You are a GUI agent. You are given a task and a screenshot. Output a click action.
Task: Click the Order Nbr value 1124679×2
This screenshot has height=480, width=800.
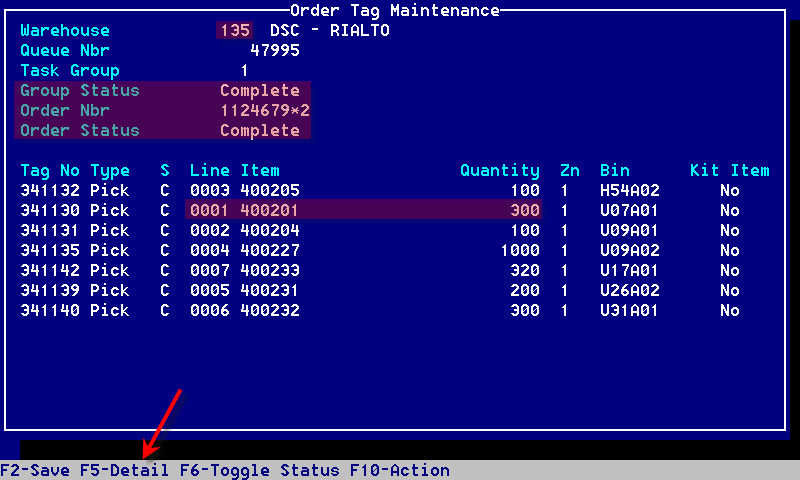(264, 110)
